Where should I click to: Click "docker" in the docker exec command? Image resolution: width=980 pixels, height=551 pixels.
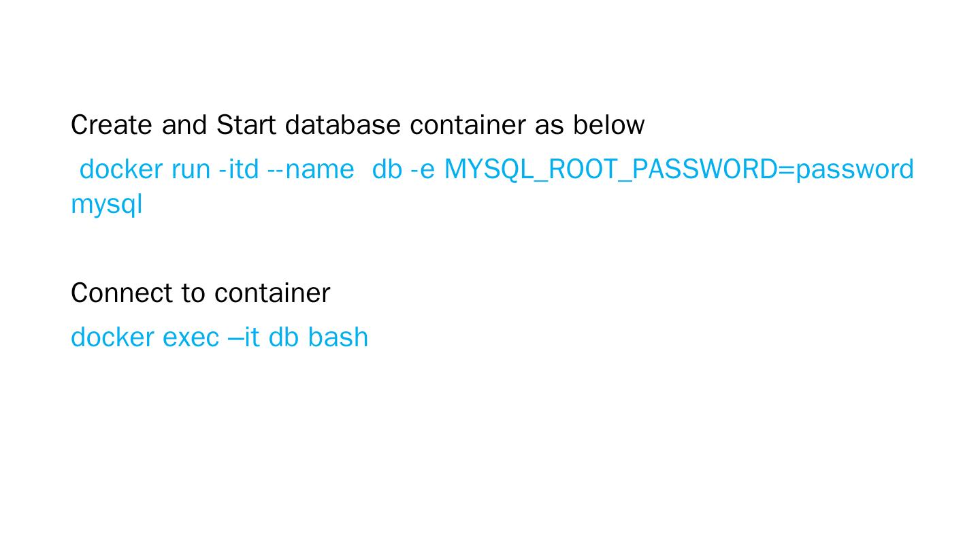tap(112, 337)
